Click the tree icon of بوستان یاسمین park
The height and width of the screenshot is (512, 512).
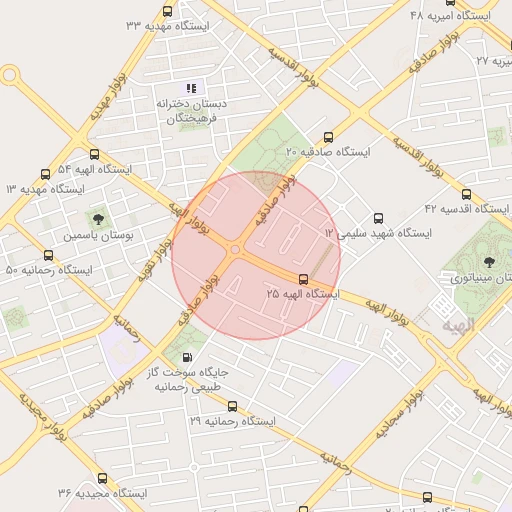[98, 219]
